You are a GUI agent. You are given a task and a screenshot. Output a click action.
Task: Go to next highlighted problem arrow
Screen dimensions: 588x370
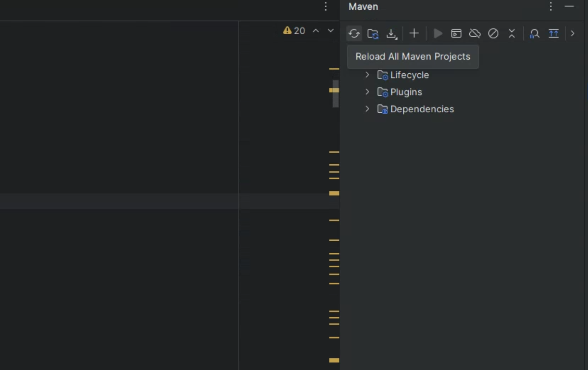(x=331, y=31)
